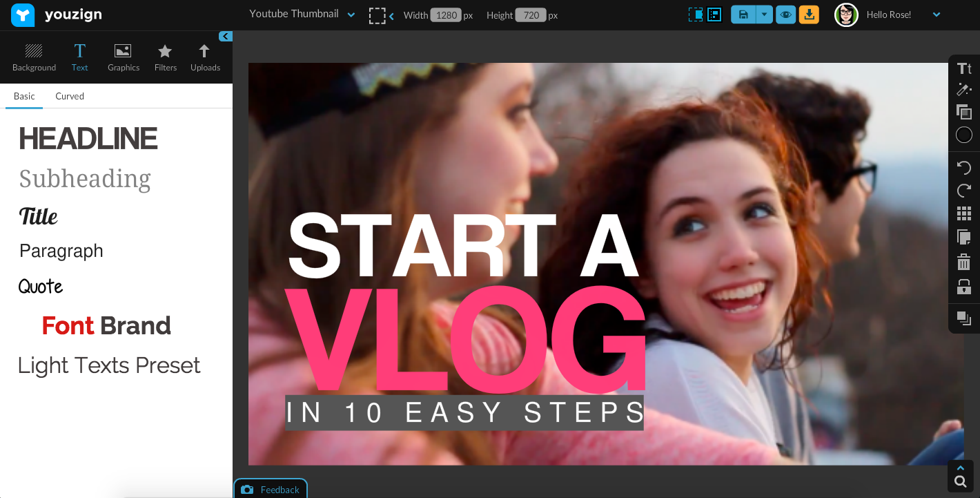This screenshot has width=980, height=498.
Task: Click the align-to-edge icon in header
Action: click(x=696, y=15)
